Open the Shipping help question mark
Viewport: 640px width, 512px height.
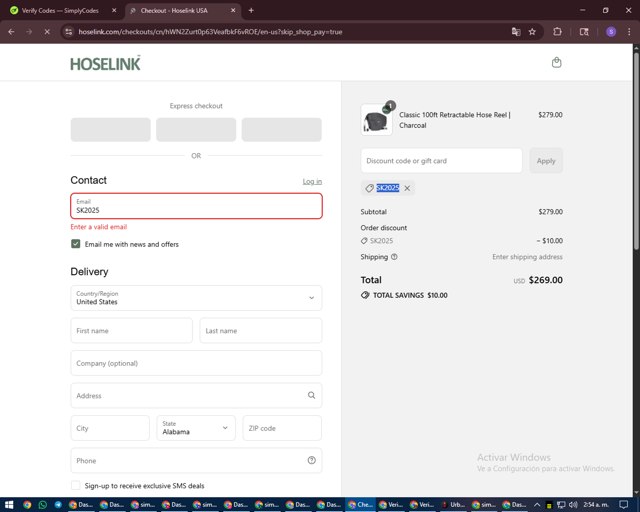point(394,257)
